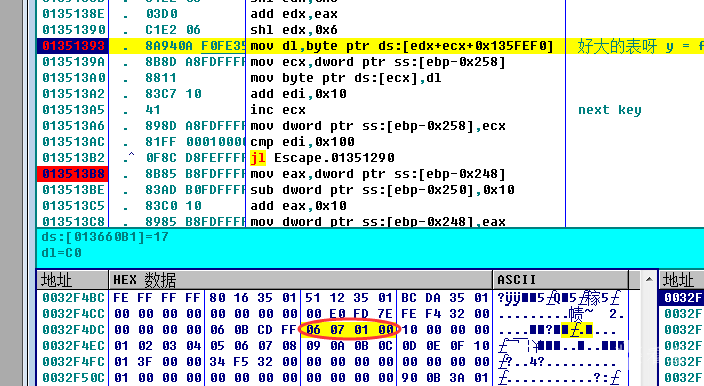This screenshot has height=386, width=704.
Task: Click address 013513C5 row
Action: (x=73, y=206)
